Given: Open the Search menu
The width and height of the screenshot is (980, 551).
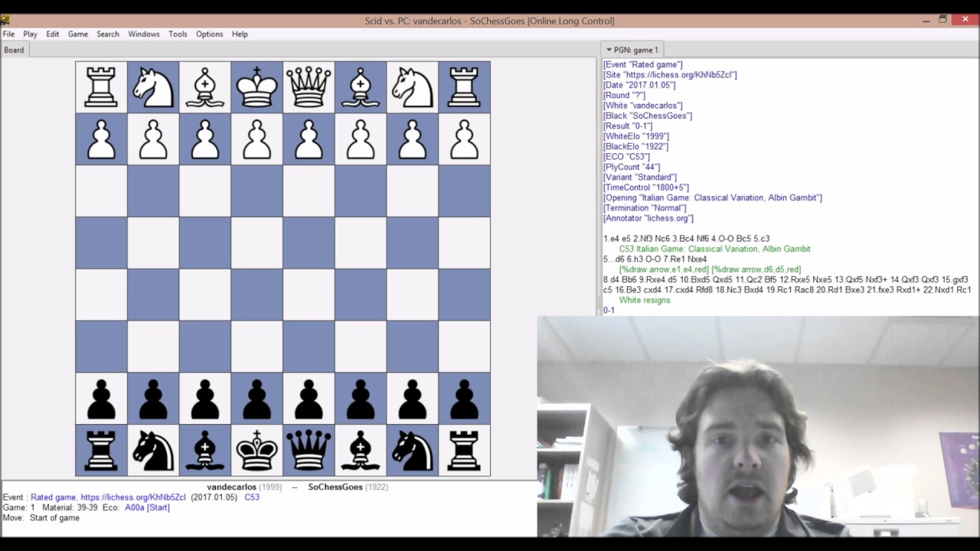Looking at the screenshot, I should [108, 34].
